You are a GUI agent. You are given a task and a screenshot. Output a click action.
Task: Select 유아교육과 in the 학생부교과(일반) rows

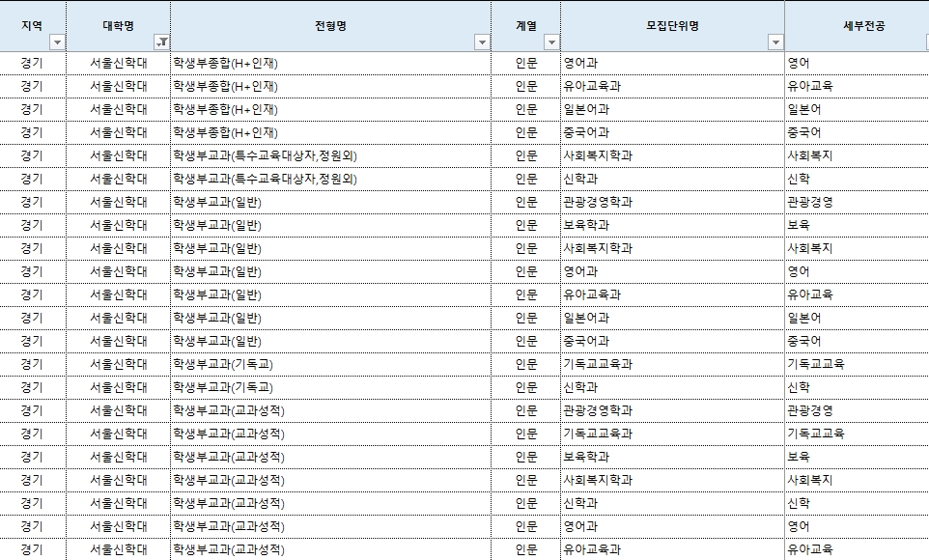(x=592, y=294)
